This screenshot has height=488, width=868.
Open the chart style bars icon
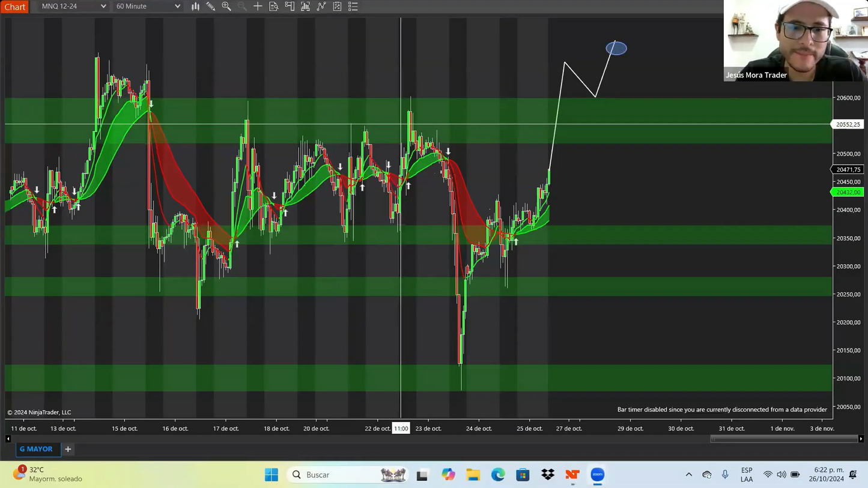[195, 7]
